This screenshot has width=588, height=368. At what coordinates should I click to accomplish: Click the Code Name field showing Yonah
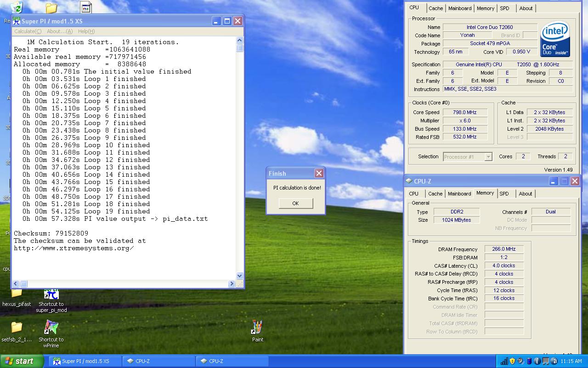click(x=467, y=35)
